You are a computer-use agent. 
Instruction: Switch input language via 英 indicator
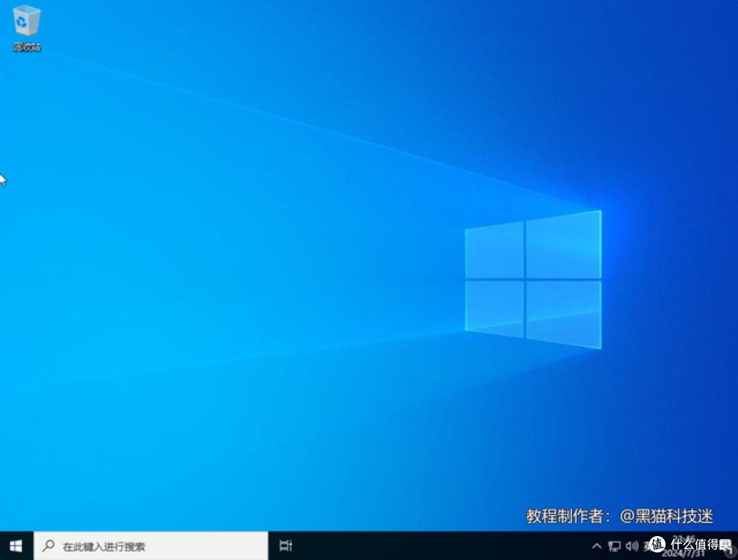[x=647, y=546]
